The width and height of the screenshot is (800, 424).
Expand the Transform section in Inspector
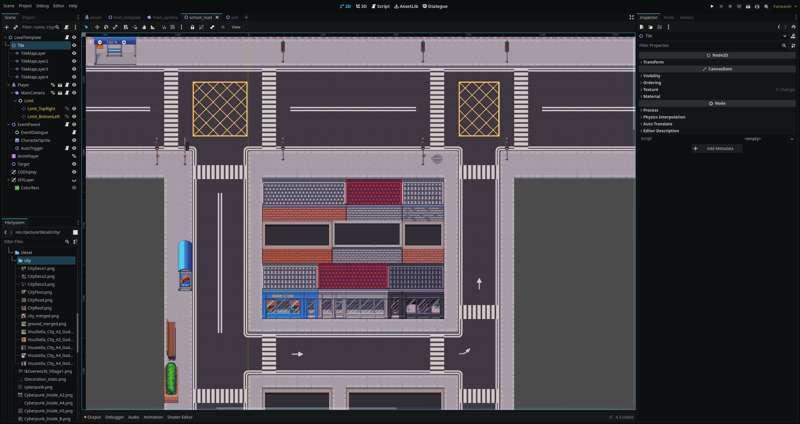pyautogui.click(x=717, y=62)
